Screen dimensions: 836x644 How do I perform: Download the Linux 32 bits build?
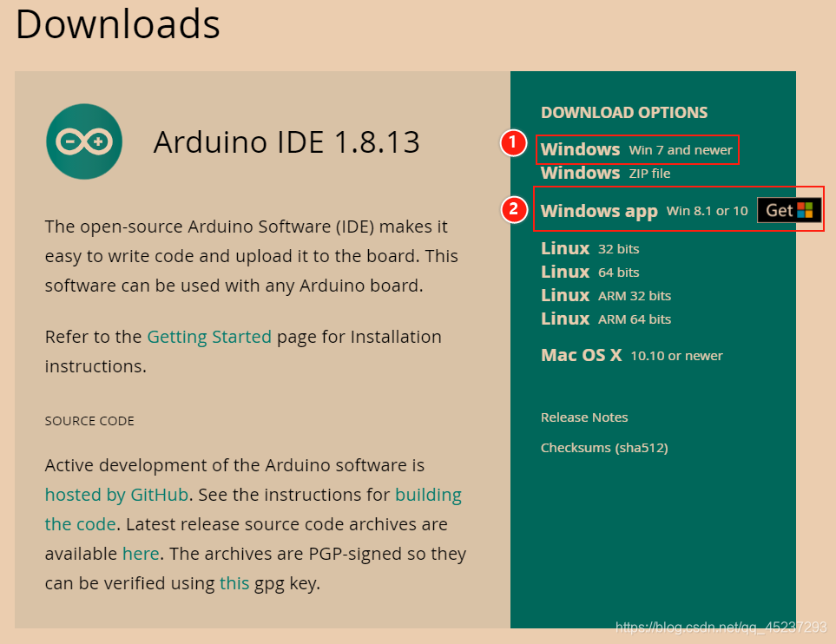[x=589, y=249]
